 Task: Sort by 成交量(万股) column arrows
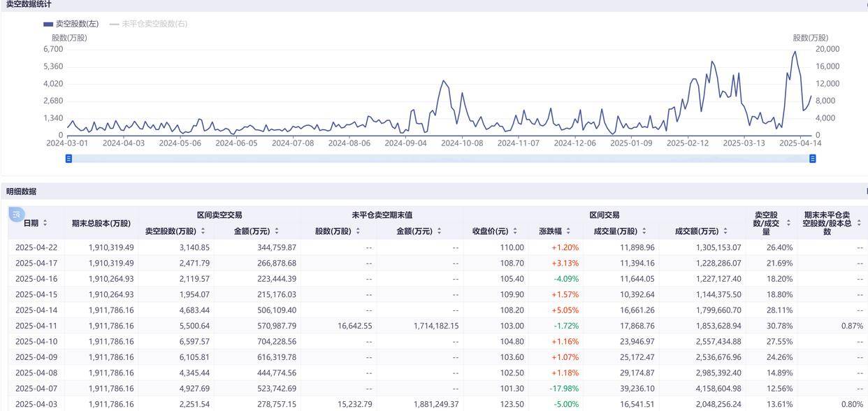644,231
